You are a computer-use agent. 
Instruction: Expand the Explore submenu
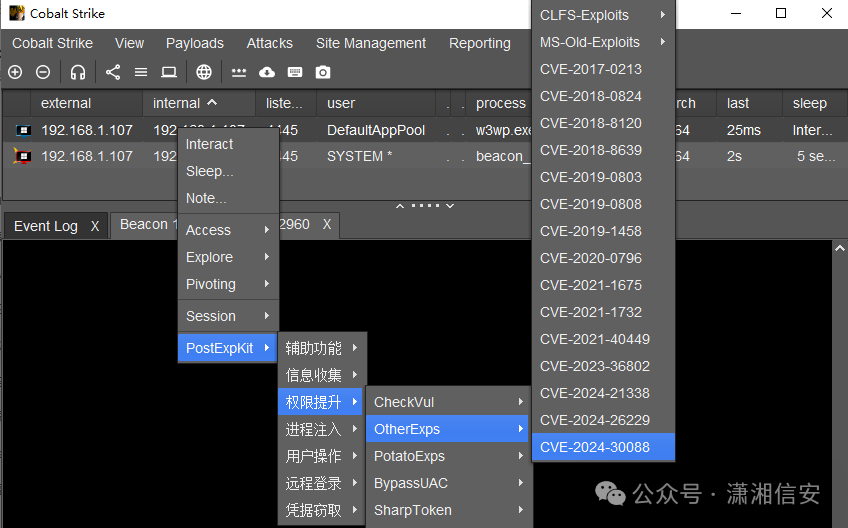click(228, 257)
